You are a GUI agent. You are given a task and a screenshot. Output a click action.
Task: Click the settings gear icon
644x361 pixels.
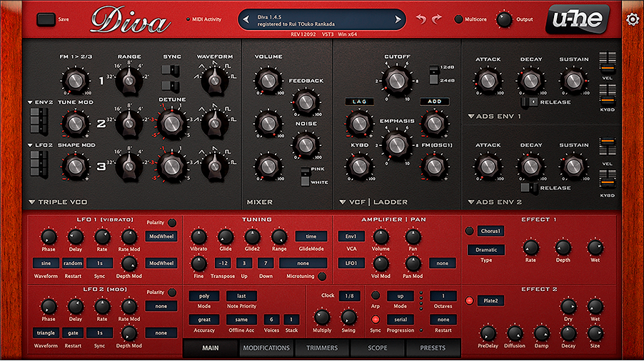pos(632,19)
